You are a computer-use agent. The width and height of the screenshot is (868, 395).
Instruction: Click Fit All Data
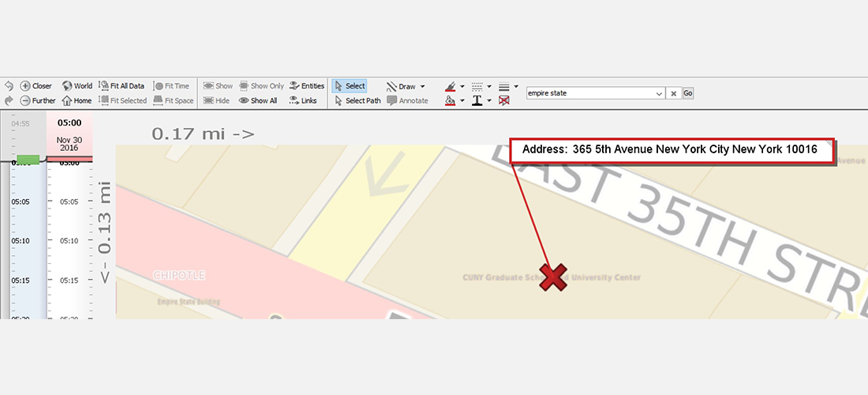coord(122,86)
